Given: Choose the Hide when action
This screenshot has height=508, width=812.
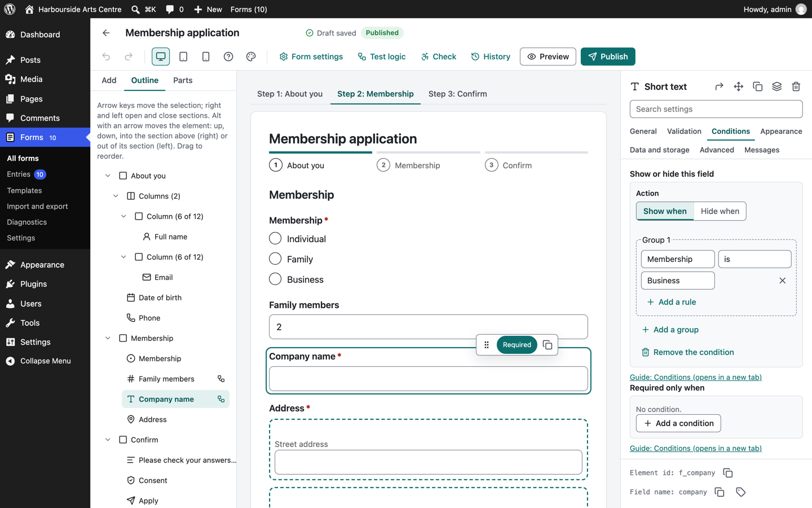Looking at the screenshot, I should click(720, 211).
